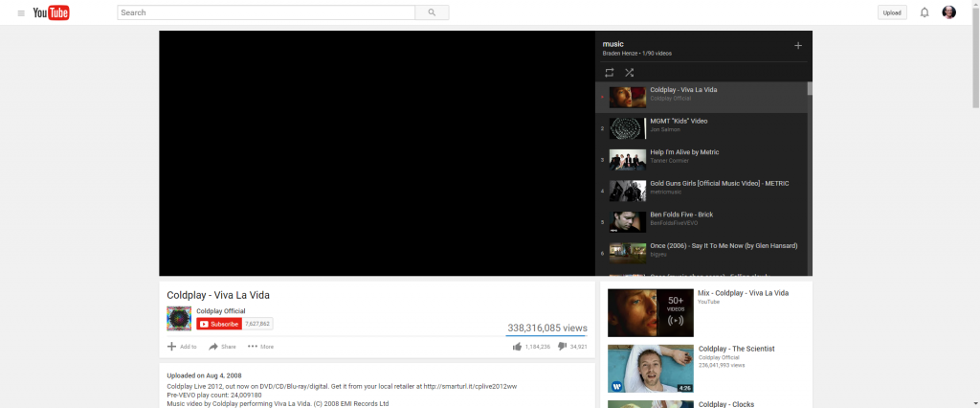Open Gold Guns Girls thumbnail in playlist
This screenshot has height=408, width=980.
628,191
